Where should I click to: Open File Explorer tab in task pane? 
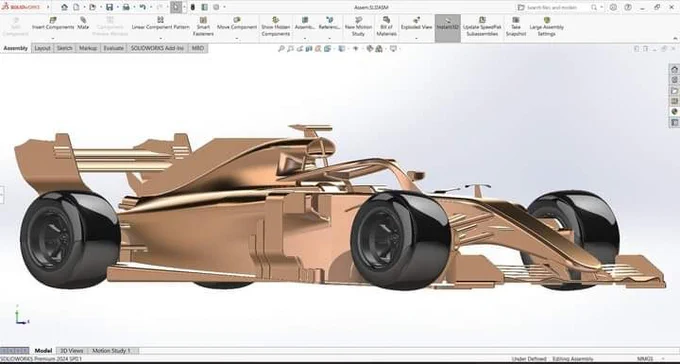pyautogui.click(x=674, y=91)
